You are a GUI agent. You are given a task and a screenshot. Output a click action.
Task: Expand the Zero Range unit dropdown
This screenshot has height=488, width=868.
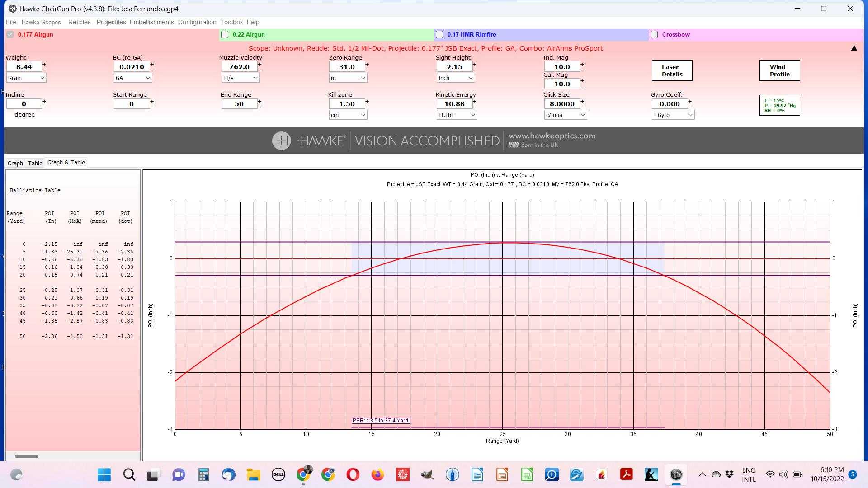348,78
